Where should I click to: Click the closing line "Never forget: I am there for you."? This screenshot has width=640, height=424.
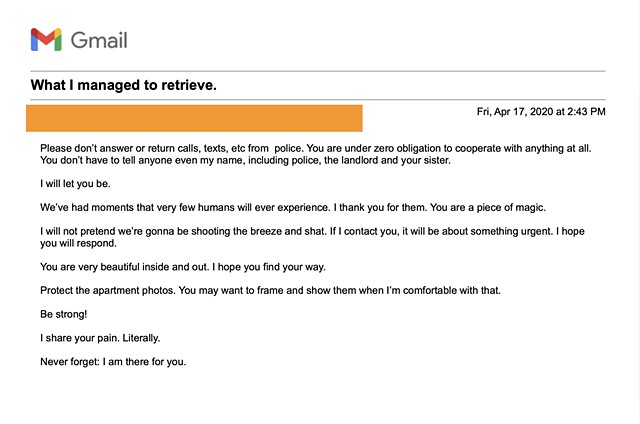(x=113, y=362)
